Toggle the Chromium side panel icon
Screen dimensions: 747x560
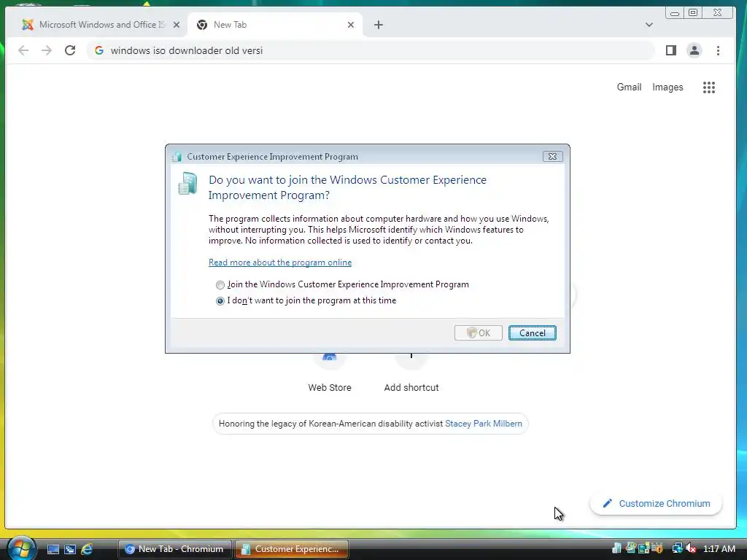click(x=671, y=50)
